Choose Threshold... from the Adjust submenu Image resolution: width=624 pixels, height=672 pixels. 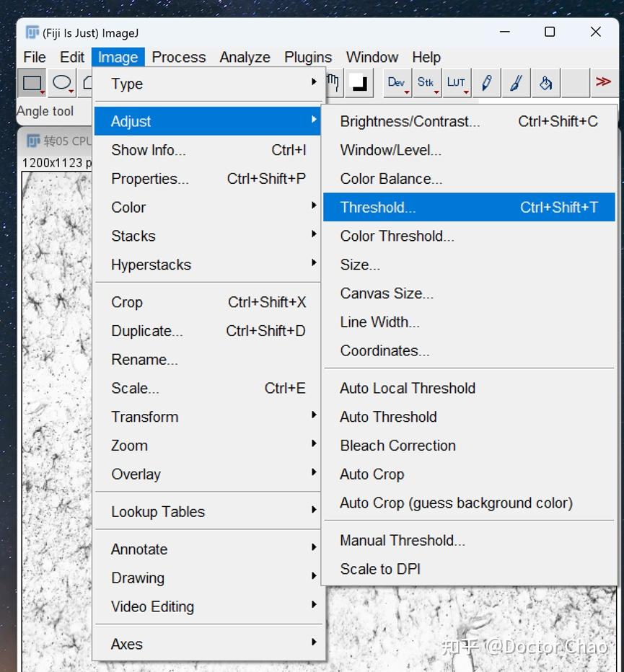(469, 208)
